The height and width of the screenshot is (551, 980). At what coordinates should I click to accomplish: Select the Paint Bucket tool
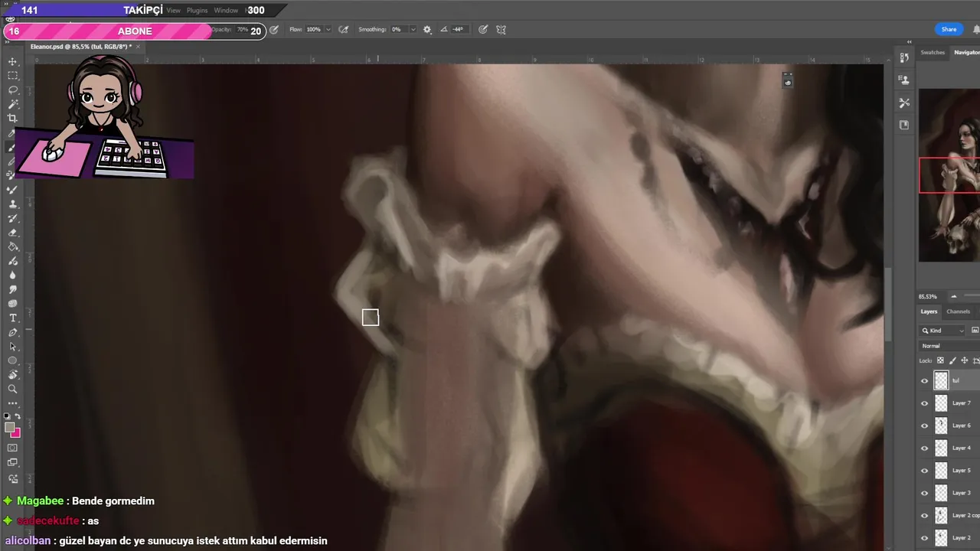point(12,246)
